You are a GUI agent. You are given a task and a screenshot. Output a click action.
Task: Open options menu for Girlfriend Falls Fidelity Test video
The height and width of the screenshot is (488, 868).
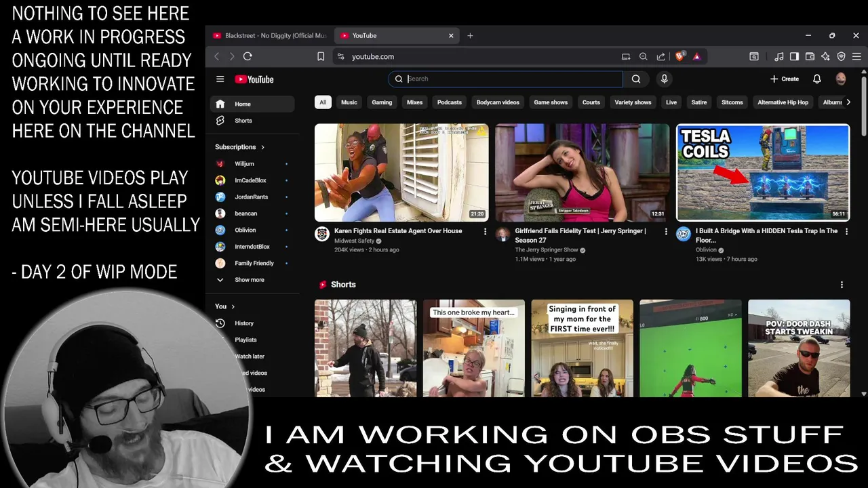tap(666, 232)
